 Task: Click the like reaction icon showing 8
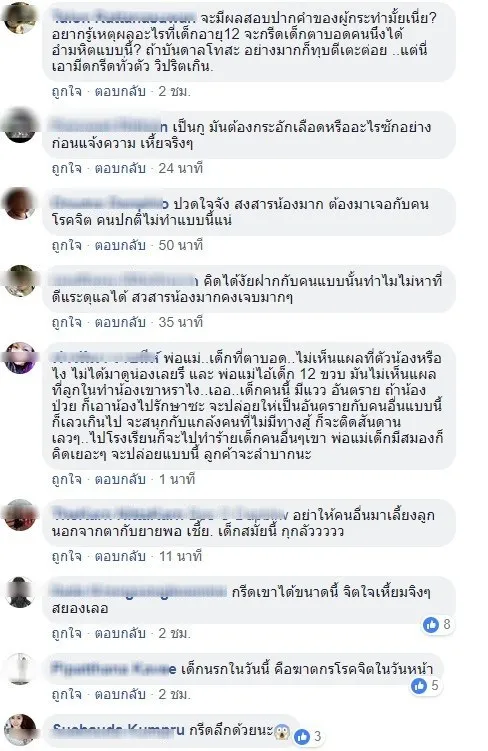click(x=431, y=625)
